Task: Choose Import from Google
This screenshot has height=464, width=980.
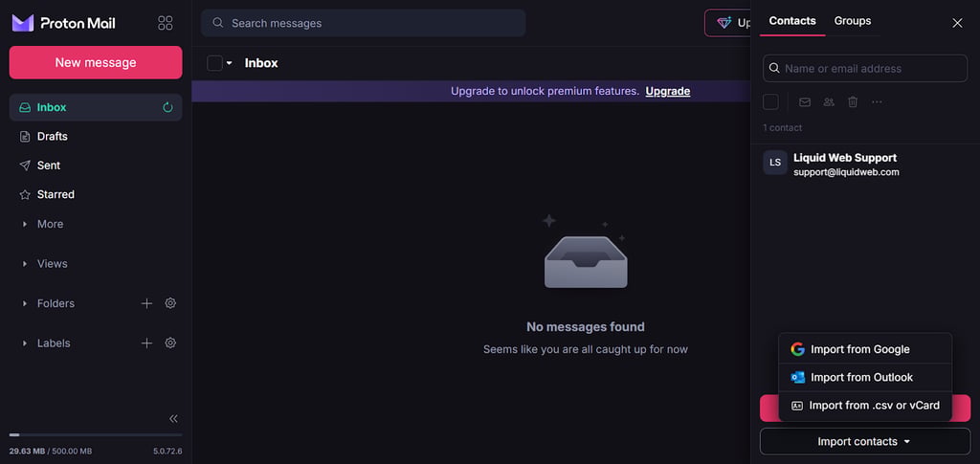Action: click(865, 349)
